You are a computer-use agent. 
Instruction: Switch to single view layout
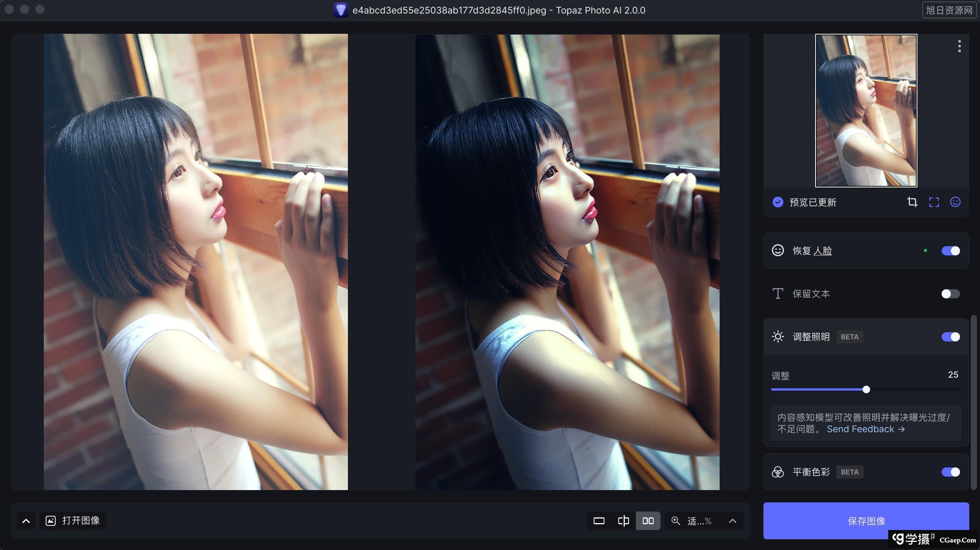coord(599,521)
